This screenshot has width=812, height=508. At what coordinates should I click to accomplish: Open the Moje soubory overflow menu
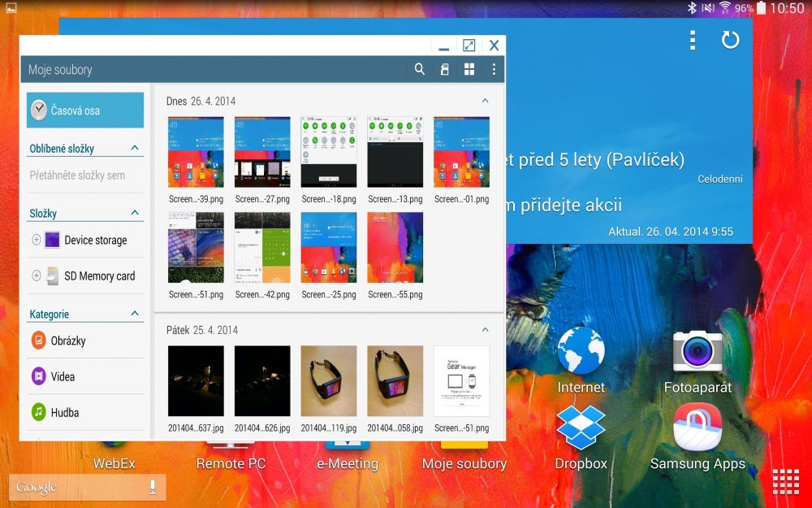495,69
